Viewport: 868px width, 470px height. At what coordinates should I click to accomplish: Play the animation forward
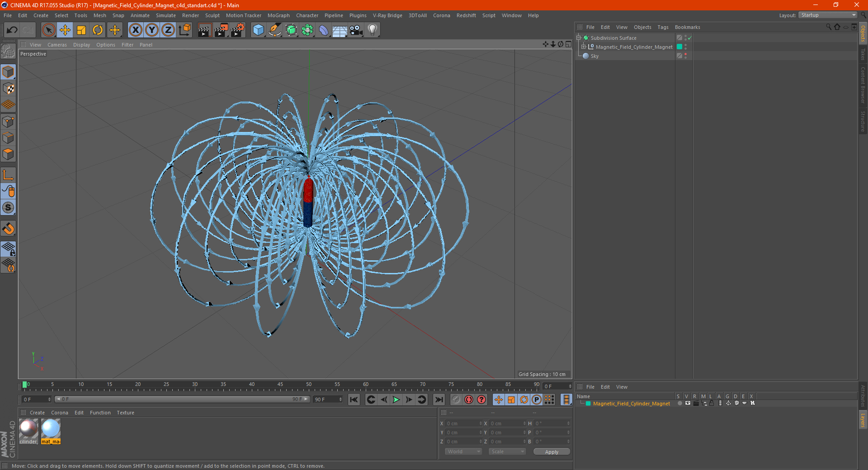tap(396, 399)
